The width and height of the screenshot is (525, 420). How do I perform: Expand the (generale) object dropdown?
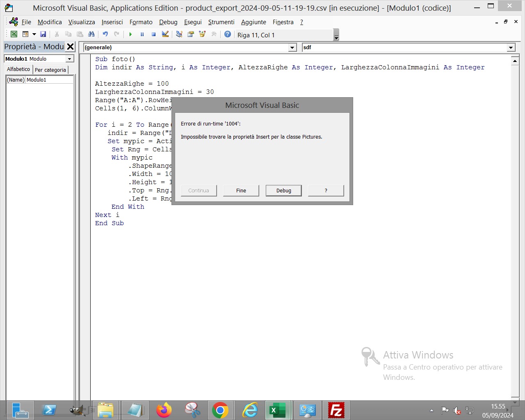(x=292, y=48)
